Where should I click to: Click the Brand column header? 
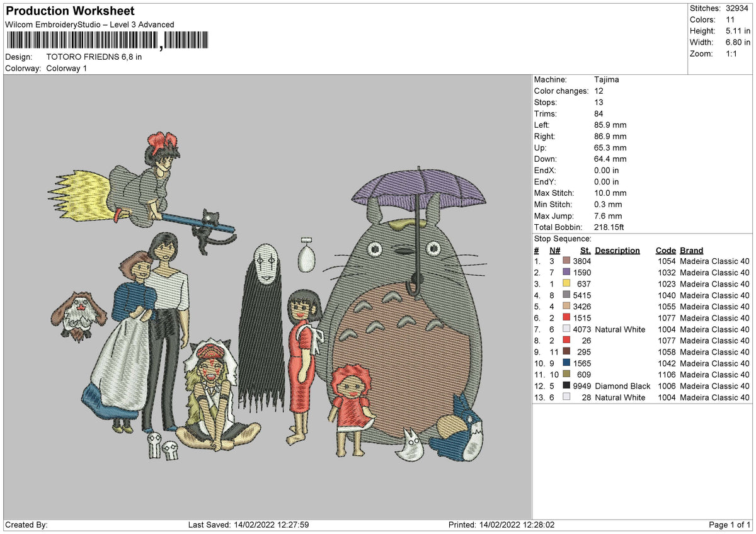(691, 251)
